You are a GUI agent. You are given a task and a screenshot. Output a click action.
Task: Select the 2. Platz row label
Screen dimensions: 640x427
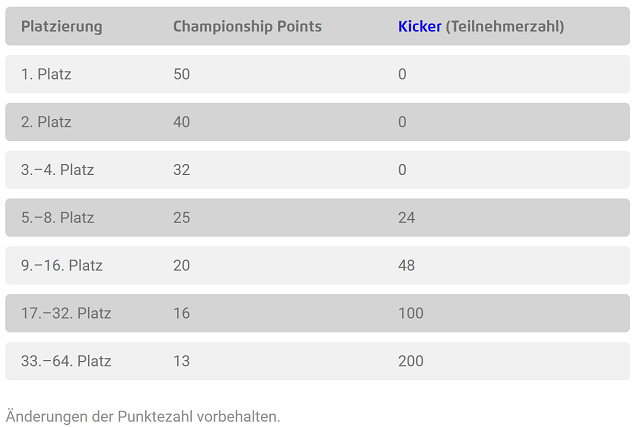46,122
